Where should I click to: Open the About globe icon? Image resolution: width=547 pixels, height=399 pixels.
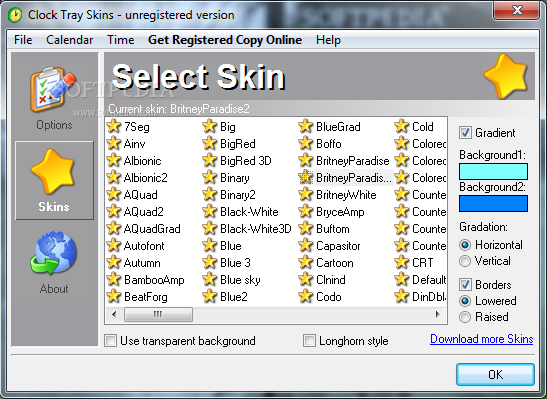tap(53, 253)
